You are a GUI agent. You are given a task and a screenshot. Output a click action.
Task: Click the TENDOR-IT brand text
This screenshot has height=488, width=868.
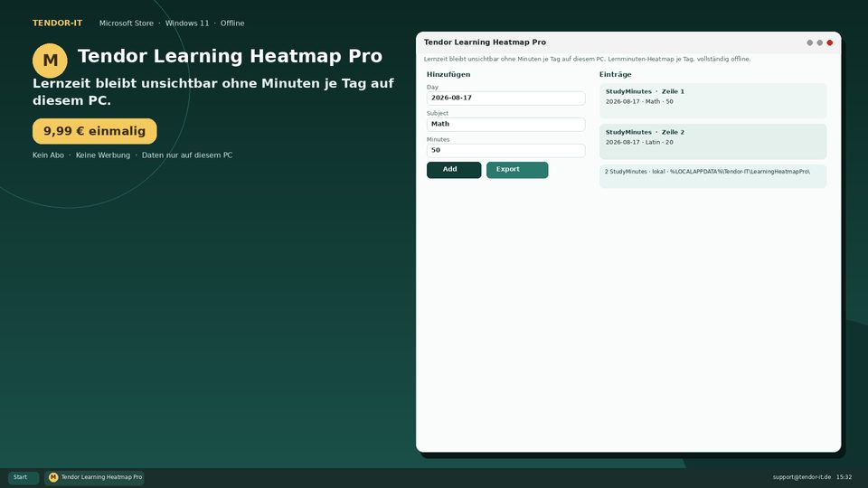[x=58, y=23]
